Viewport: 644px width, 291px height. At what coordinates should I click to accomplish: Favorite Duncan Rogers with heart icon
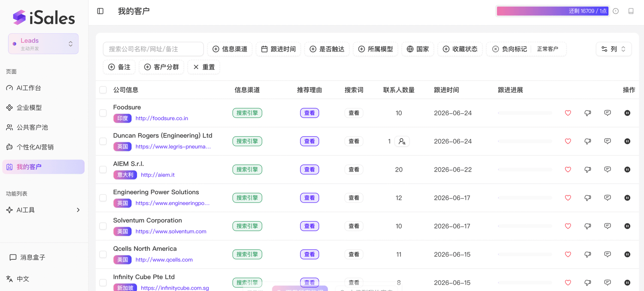568,141
